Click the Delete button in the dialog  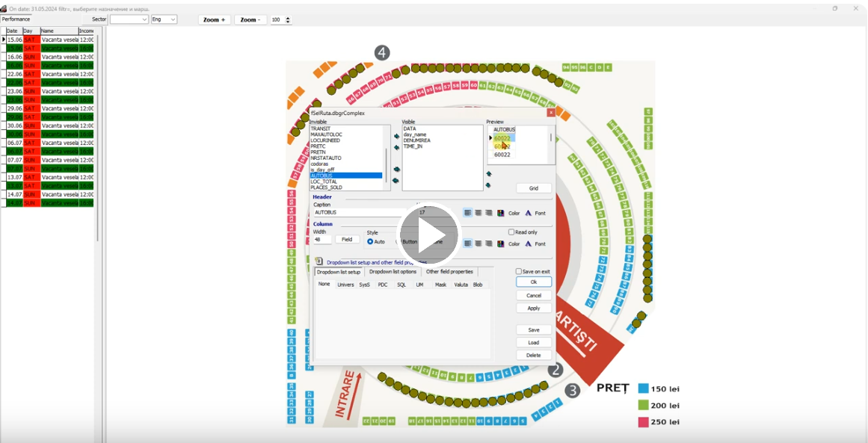point(534,355)
